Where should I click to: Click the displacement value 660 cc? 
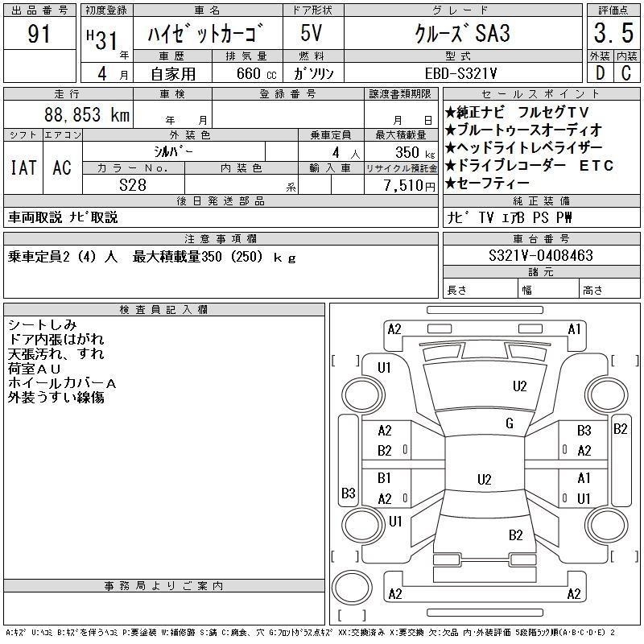point(256,73)
